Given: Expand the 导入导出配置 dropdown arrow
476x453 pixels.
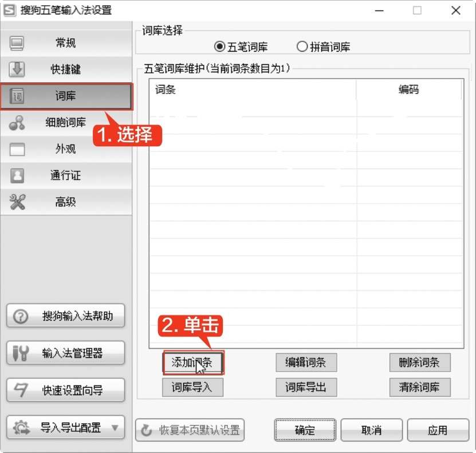Looking at the screenshot, I should [115, 428].
